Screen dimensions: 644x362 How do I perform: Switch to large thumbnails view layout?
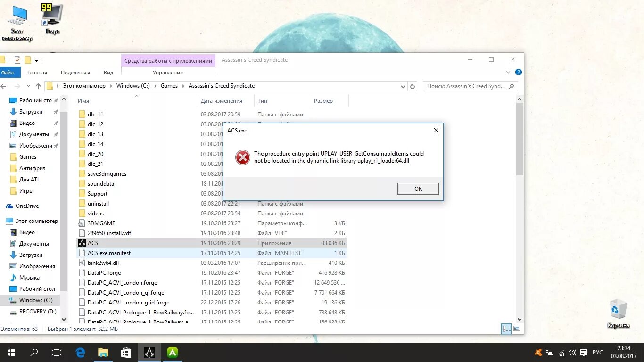point(517,329)
